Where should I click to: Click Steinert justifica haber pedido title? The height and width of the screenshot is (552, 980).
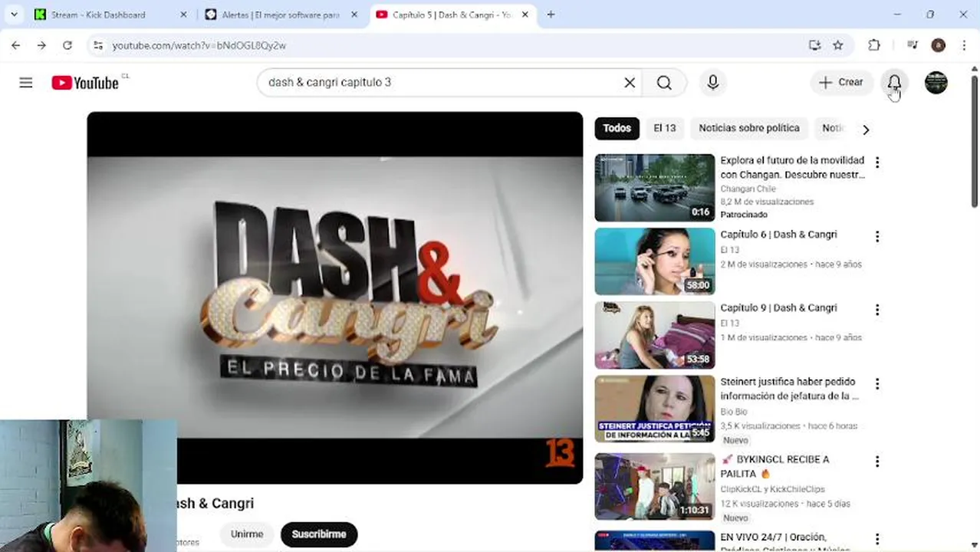coord(790,389)
